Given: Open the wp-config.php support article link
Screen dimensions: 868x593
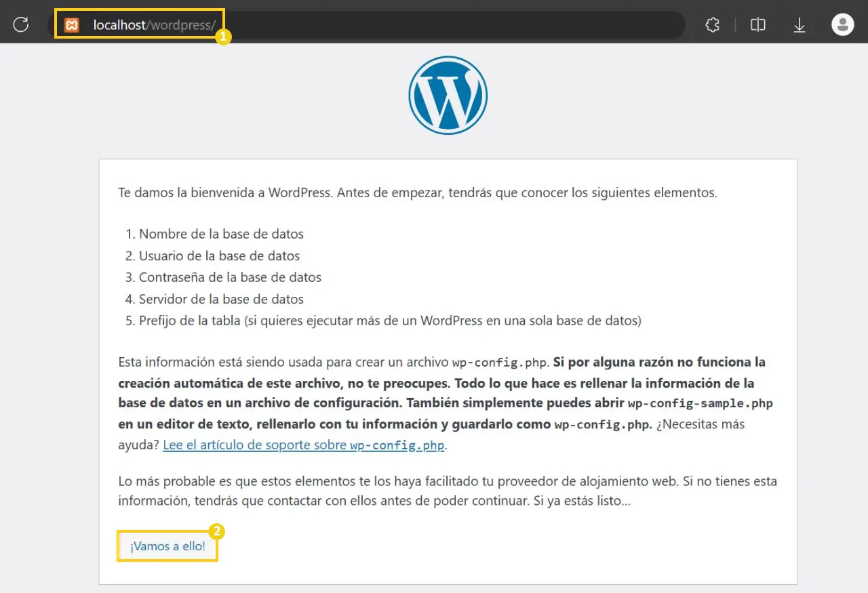Looking at the screenshot, I should 304,446.
